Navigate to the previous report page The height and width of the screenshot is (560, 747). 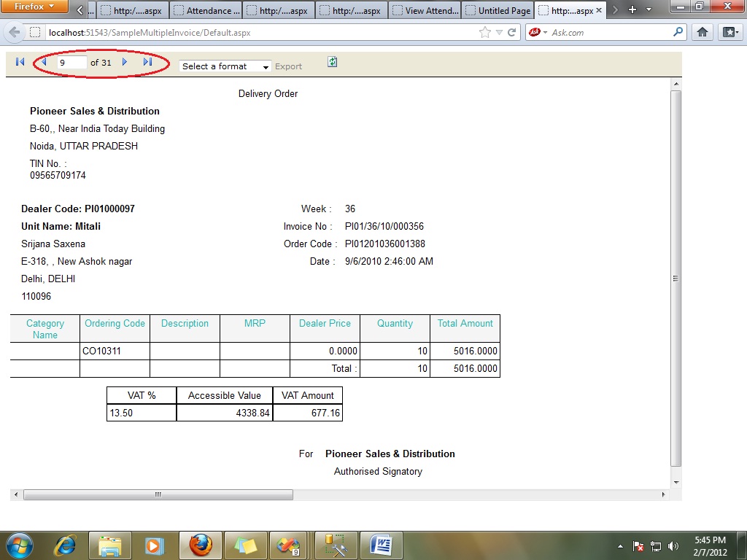pyautogui.click(x=44, y=62)
